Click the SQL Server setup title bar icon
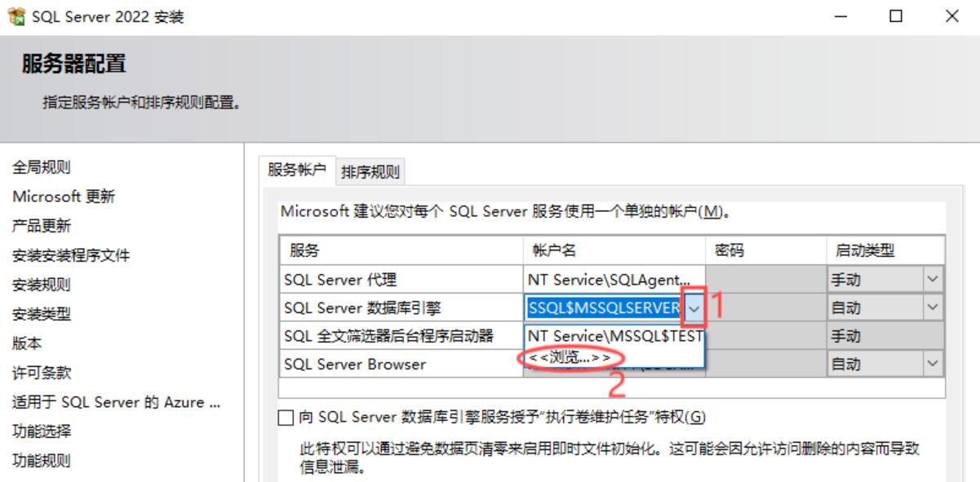The width and height of the screenshot is (980, 482). 16,16
